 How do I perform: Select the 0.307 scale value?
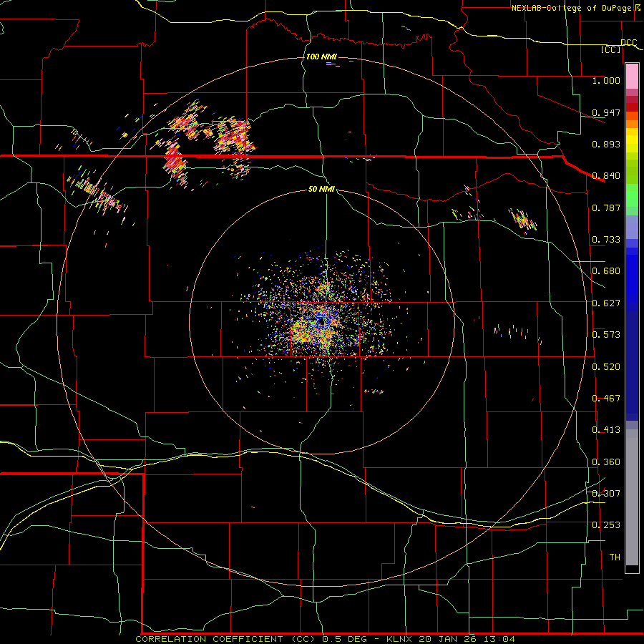pos(606,493)
